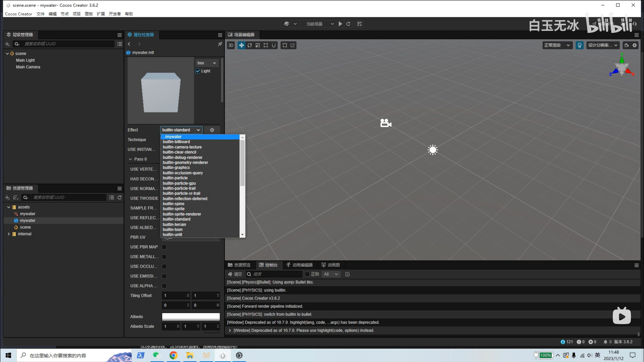Select the Rect transform tool

[266, 45]
